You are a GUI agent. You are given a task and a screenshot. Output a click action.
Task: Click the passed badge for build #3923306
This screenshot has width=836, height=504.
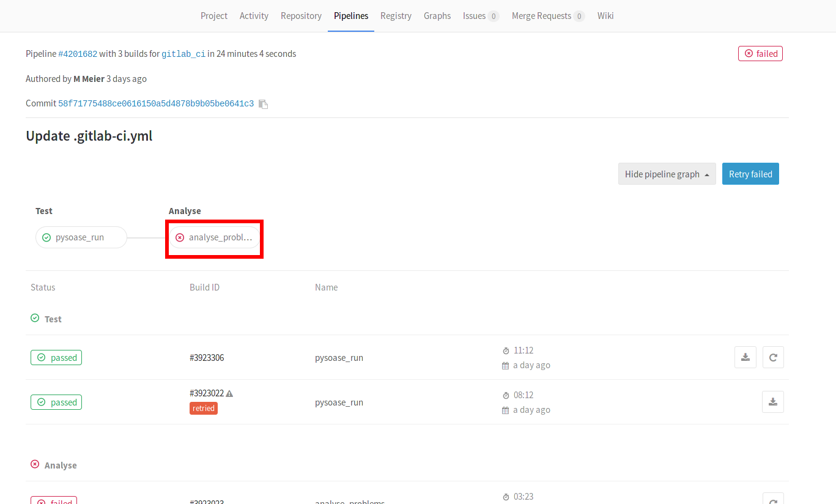pos(56,357)
